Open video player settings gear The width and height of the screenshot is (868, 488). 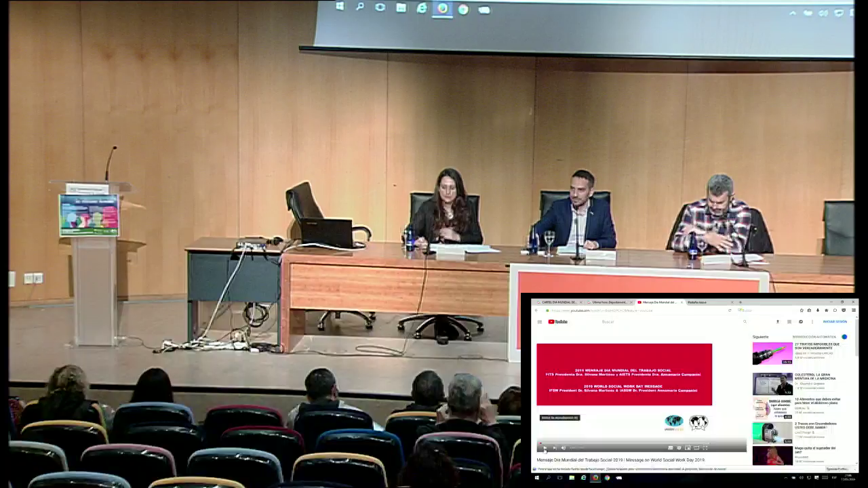pyautogui.click(x=679, y=447)
